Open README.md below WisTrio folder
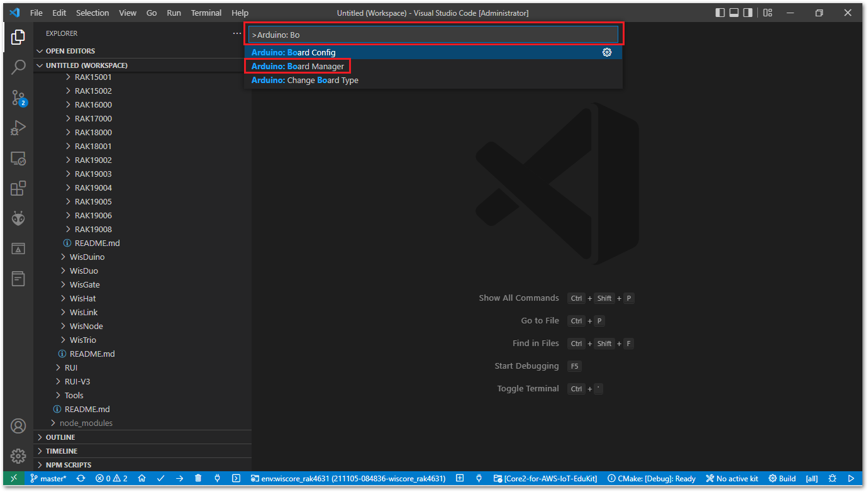The height and width of the screenshot is (492, 868). coord(143,354)
